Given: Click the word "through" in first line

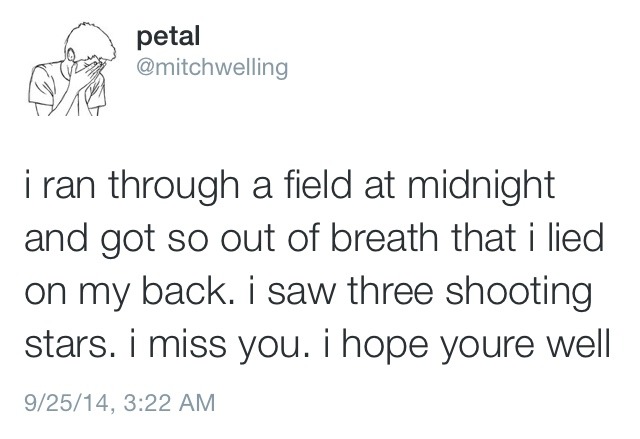Looking at the screenshot, I should pyautogui.click(x=173, y=187).
